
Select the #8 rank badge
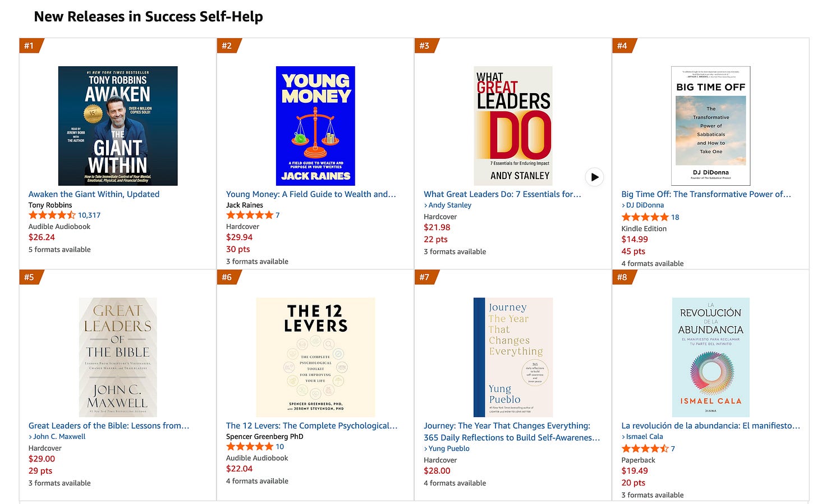622,277
